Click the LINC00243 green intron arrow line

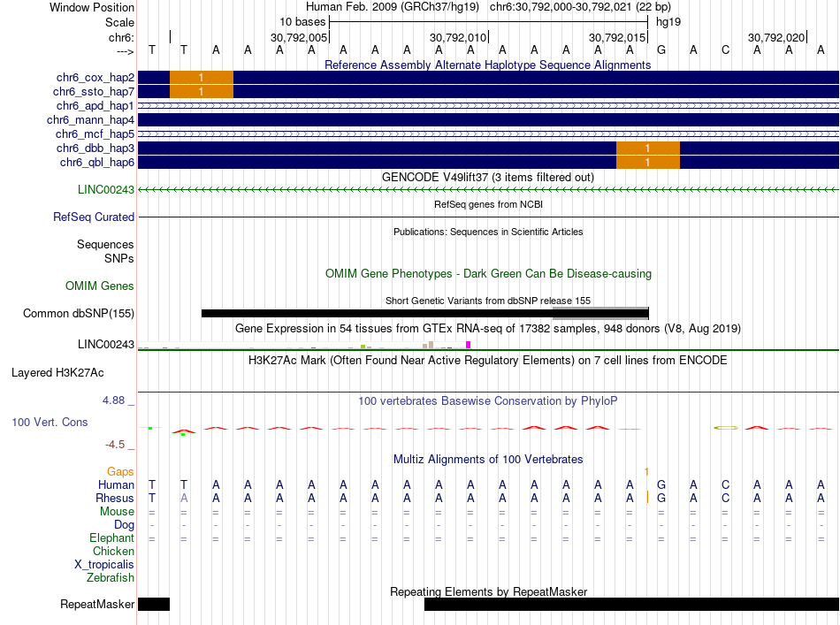pyautogui.click(x=488, y=189)
